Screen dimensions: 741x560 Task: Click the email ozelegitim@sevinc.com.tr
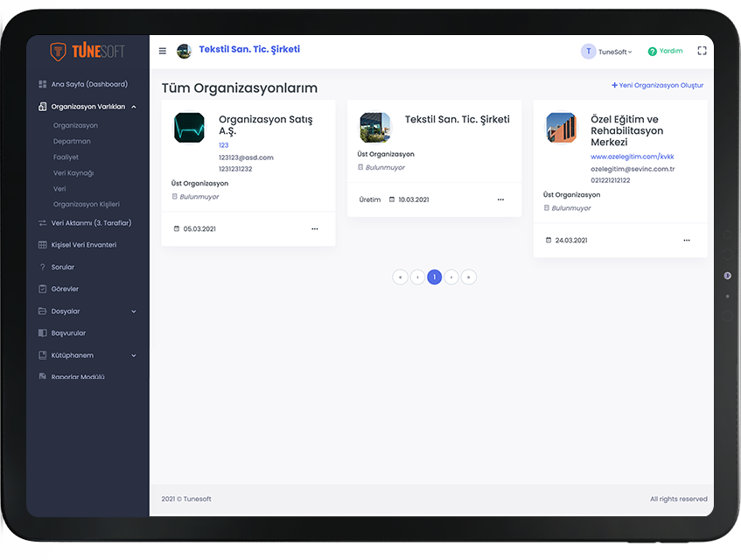(x=633, y=169)
